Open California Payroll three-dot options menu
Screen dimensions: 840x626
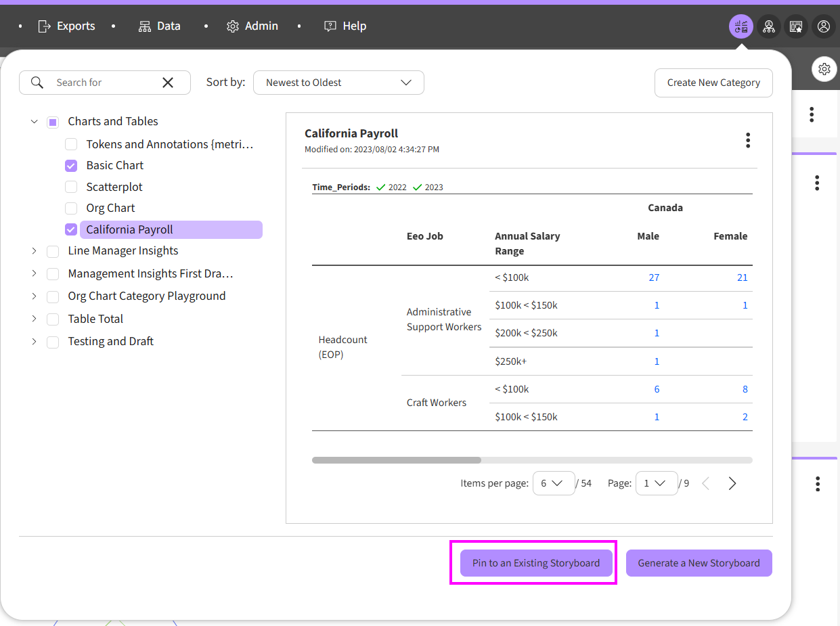coord(748,140)
